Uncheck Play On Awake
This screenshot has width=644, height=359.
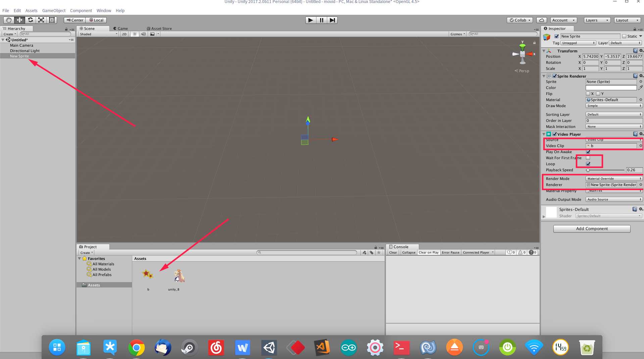click(x=588, y=152)
